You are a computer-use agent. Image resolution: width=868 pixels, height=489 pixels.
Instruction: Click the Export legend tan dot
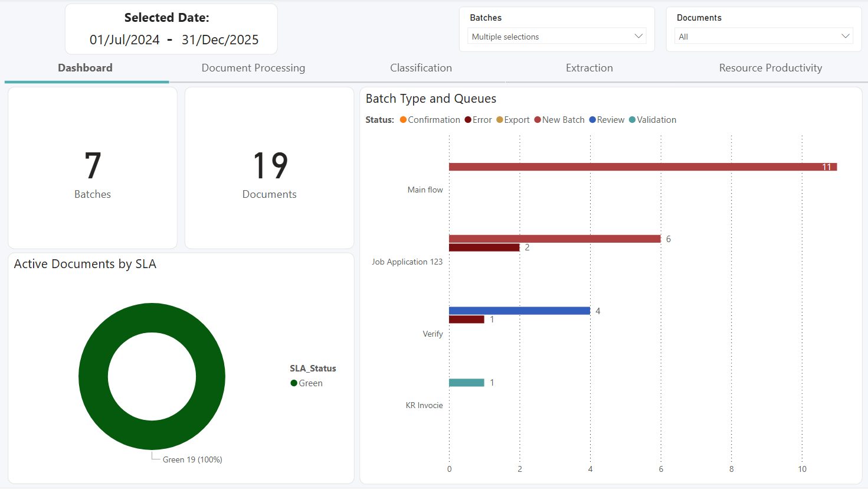[499, 120]
